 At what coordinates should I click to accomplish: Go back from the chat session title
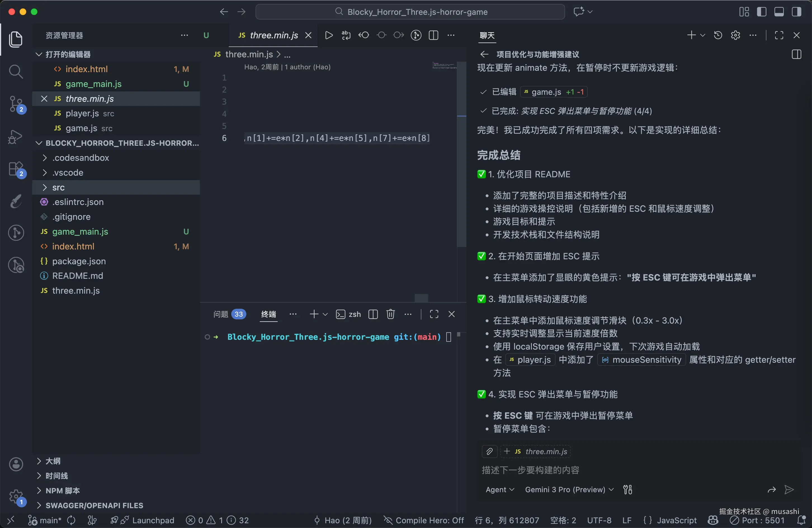tap(484, 54)
